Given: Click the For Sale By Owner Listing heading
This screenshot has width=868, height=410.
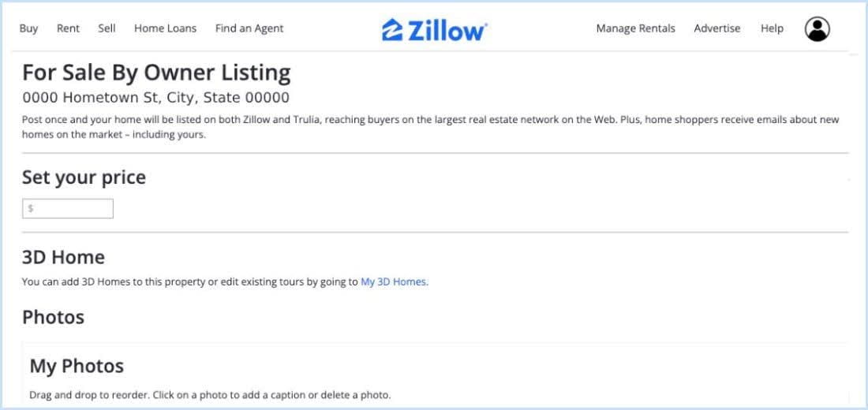Looking at the screenshot, I should pos(156,73).
